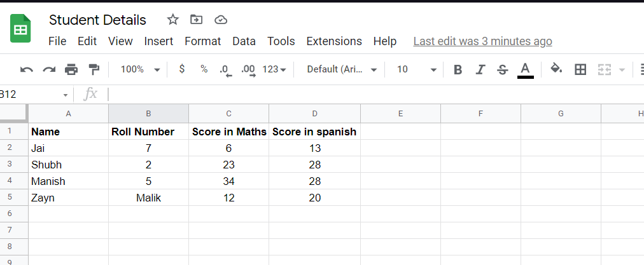Click the move to folder icon

tap(197, 20)
